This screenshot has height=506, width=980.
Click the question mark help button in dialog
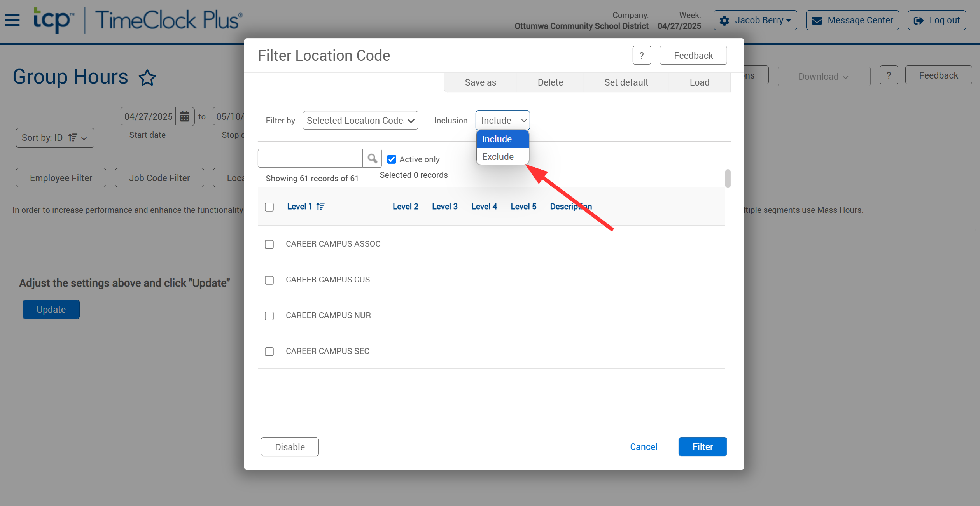(642, 55)
